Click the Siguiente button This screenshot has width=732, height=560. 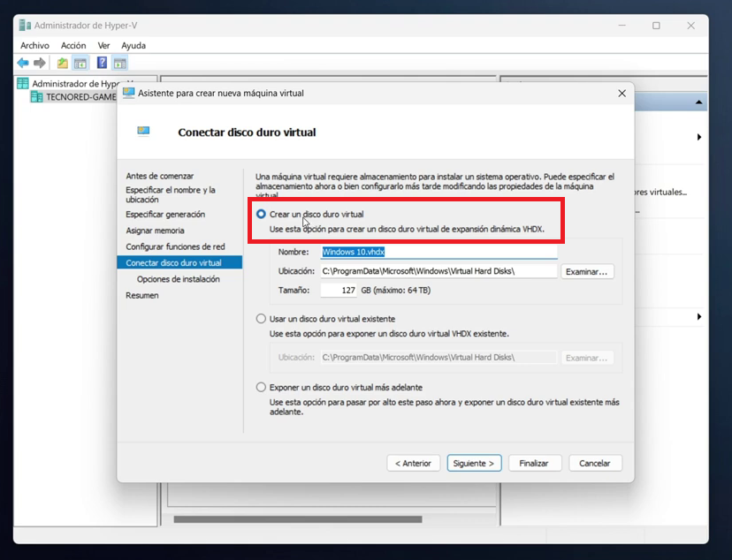point(474,463)
